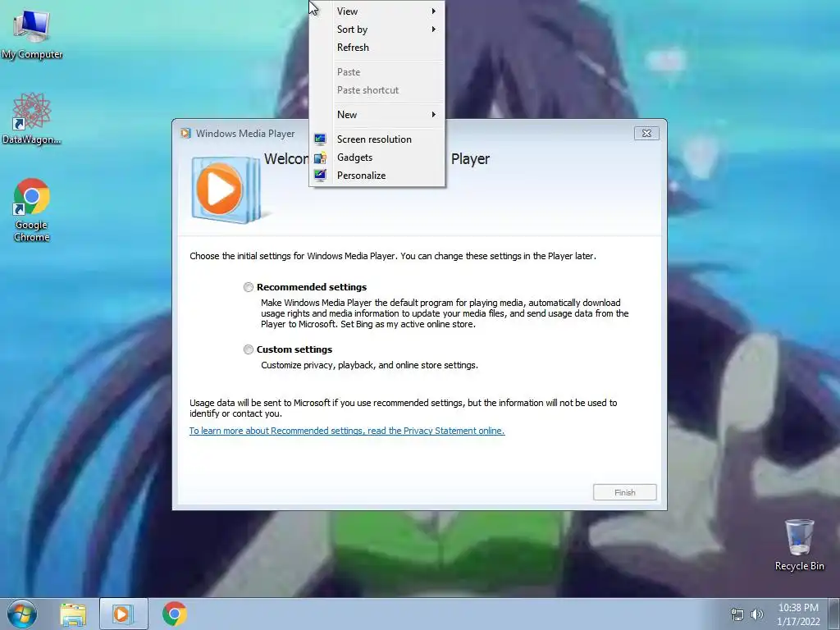This screenshot has height=630, width=840.
Task: Open the Recycle Bin
Action: (799, 545)
